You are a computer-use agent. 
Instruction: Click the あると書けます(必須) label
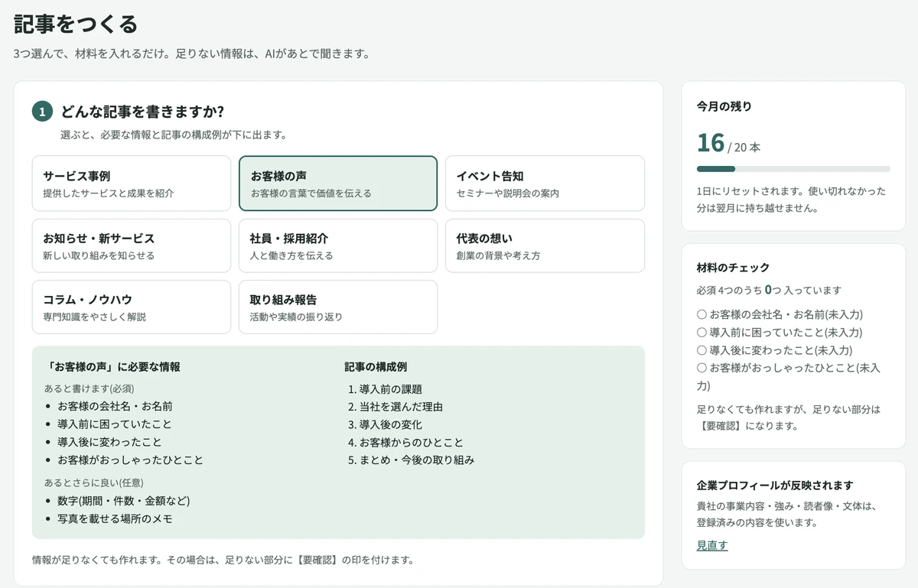(x=90, y=388)
